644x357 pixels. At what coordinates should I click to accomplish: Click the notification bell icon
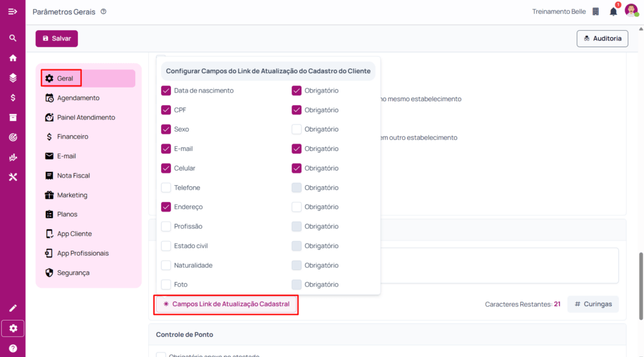613,11
